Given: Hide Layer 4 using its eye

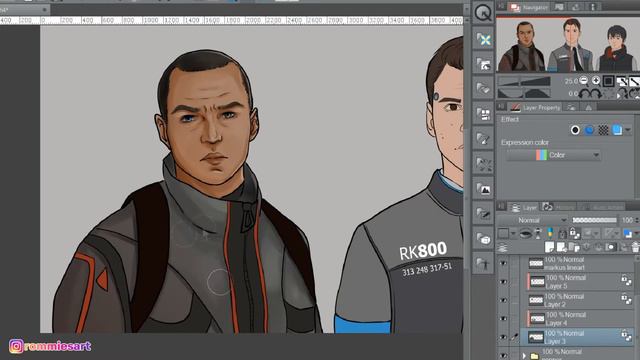Looking at the screenshot, I should tap(503, 319).
